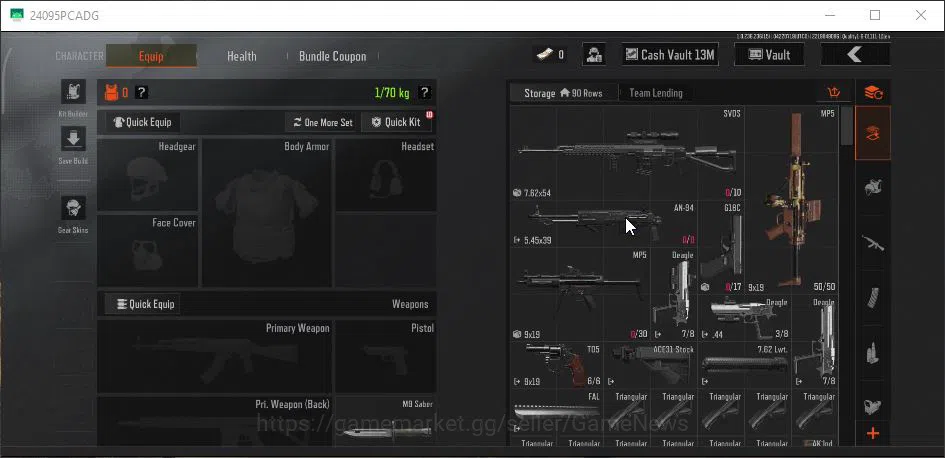
Task: Select the T05 revolver item
Action: pos(557,365)
